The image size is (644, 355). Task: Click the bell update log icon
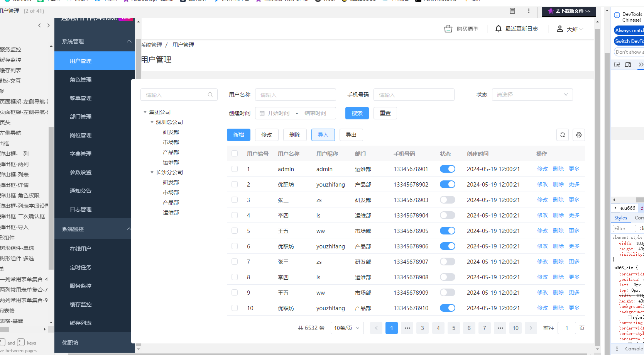(499, 29)
